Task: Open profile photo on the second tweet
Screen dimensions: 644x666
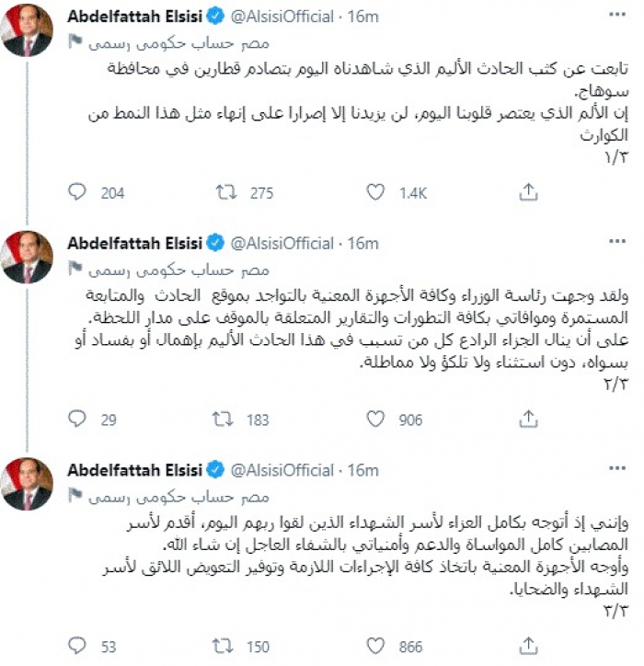Action: tap(29, 258)
